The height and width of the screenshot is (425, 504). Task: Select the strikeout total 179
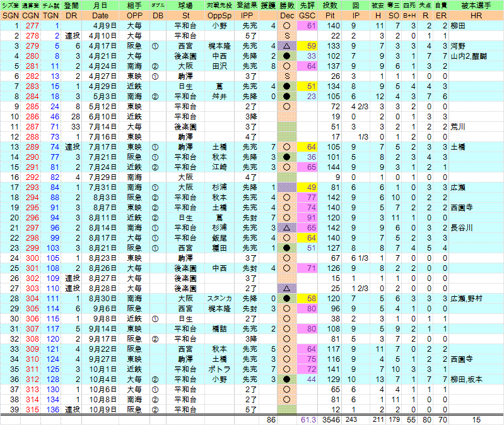click(x=394, y=420)
